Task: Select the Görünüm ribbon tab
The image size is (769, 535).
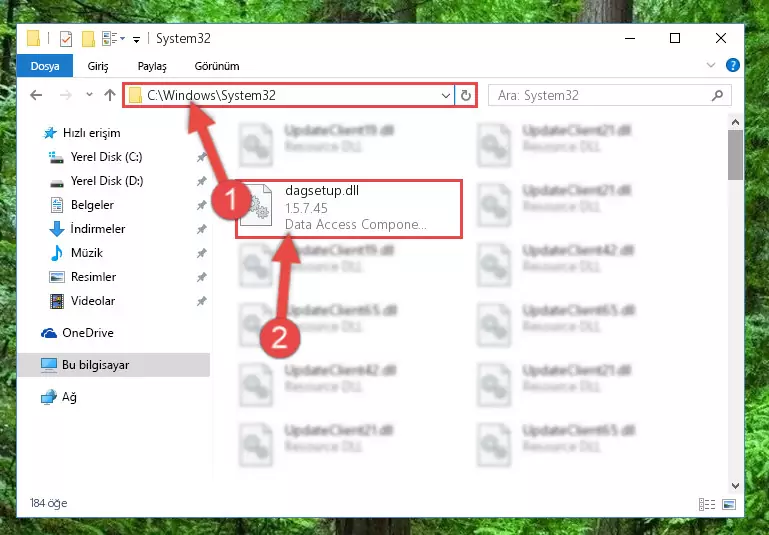Action: [217, 66]
